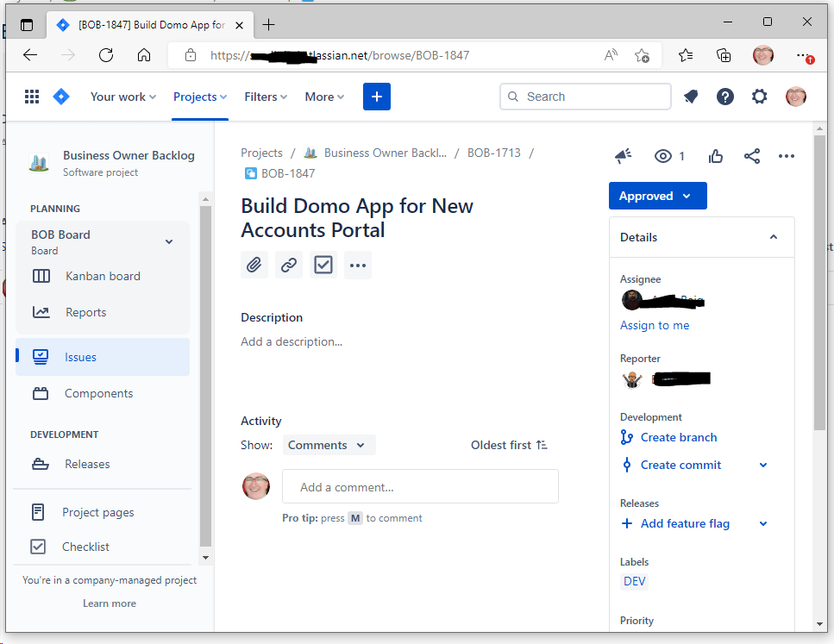Toggle comment sort order Oldest first
Screen dimensions: 834x644
pyautogui.click(x=509, y=445)
